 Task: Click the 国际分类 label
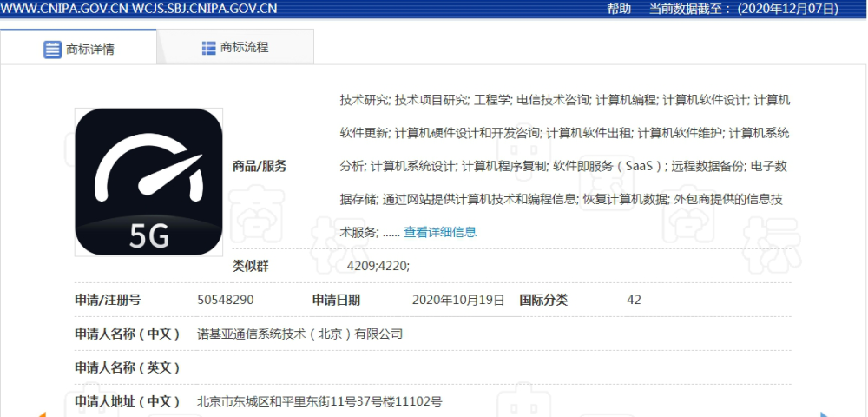[x=543, y=300]
